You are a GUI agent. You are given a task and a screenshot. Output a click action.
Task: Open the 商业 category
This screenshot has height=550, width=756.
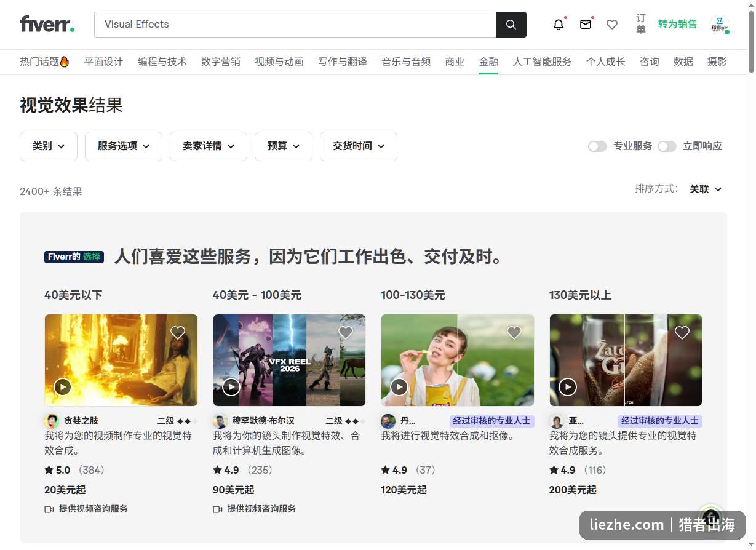click(455, 62)
